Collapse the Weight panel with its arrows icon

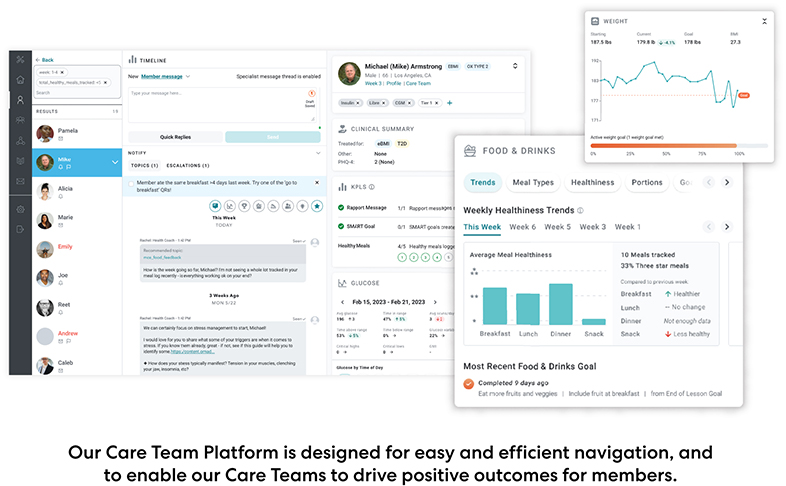[765, 20]
